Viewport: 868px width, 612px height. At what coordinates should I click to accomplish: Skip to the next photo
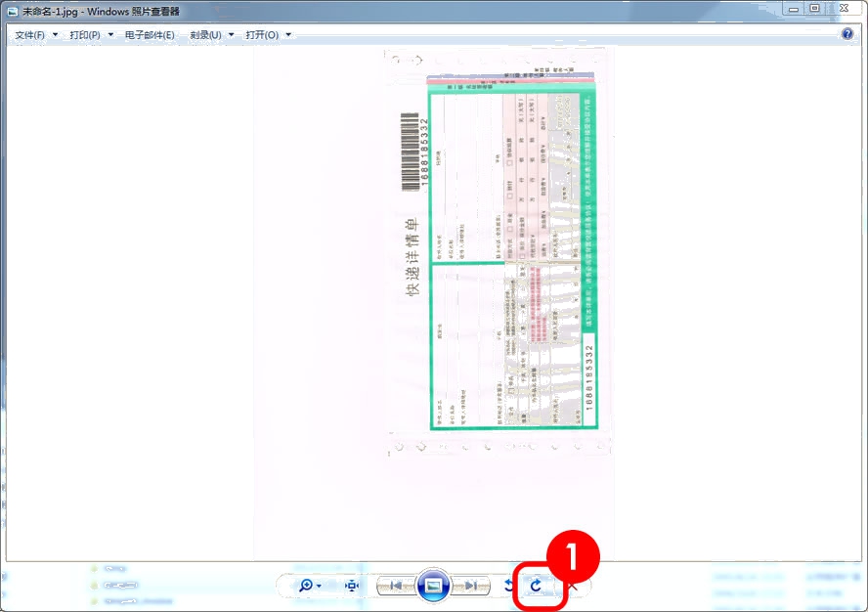pos(471,586)
